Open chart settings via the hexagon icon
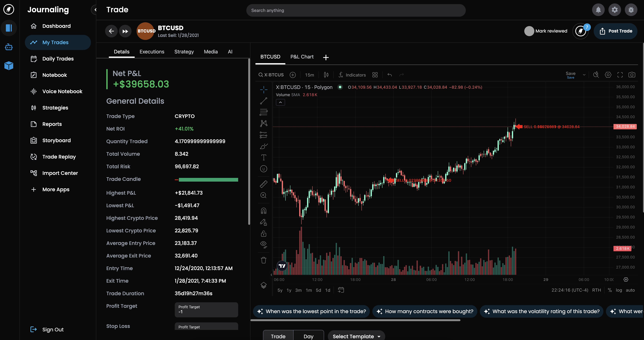The height and width of the screenshot is (340, 644). (x=608, y=74)
